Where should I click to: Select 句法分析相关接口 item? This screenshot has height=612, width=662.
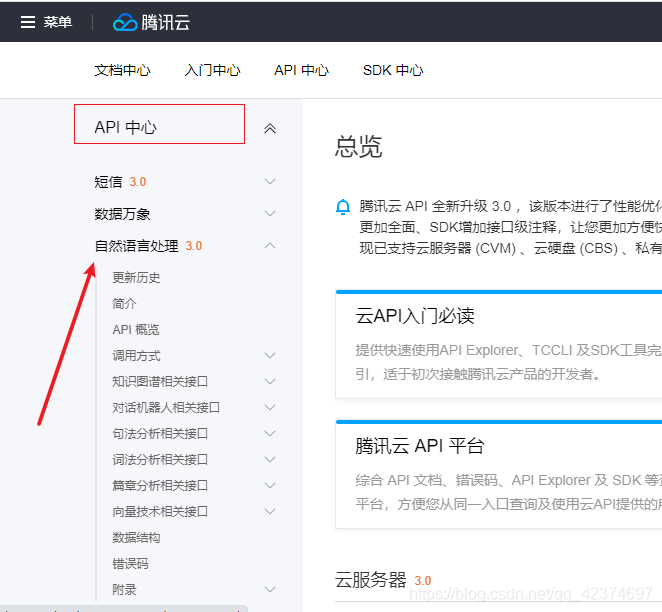[x=160, y=433]
